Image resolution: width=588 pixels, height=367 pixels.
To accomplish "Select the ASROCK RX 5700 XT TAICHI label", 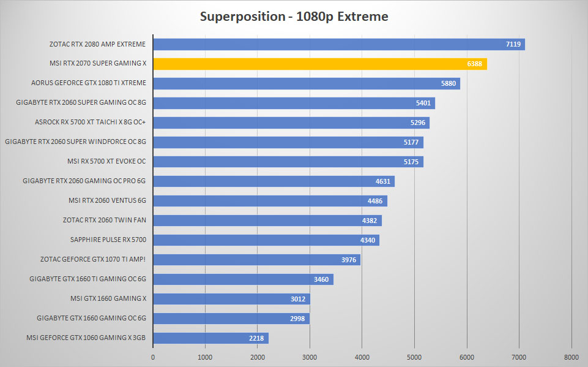I will (x=91, y=122).
